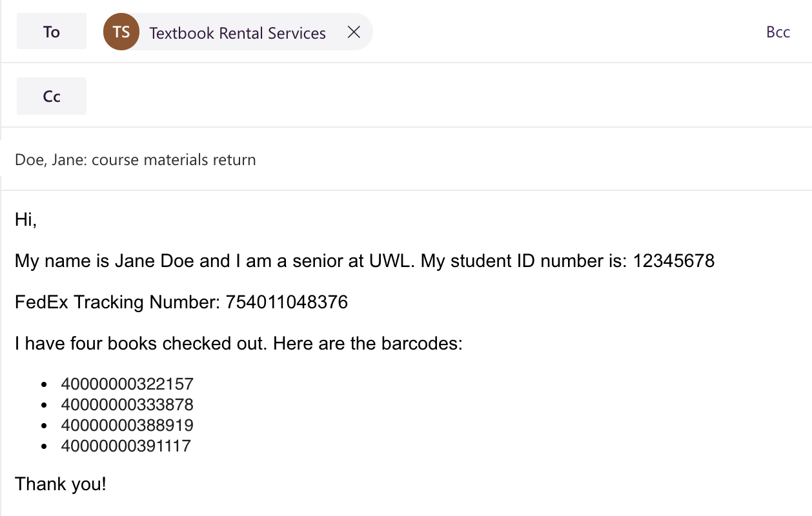Select the Textbook Rental Services recipient name
812x516 pixels.
tap(238, 33)
